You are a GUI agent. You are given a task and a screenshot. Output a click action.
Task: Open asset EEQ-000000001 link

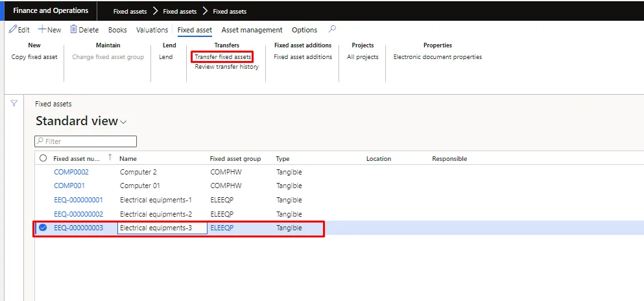(78, 200)
